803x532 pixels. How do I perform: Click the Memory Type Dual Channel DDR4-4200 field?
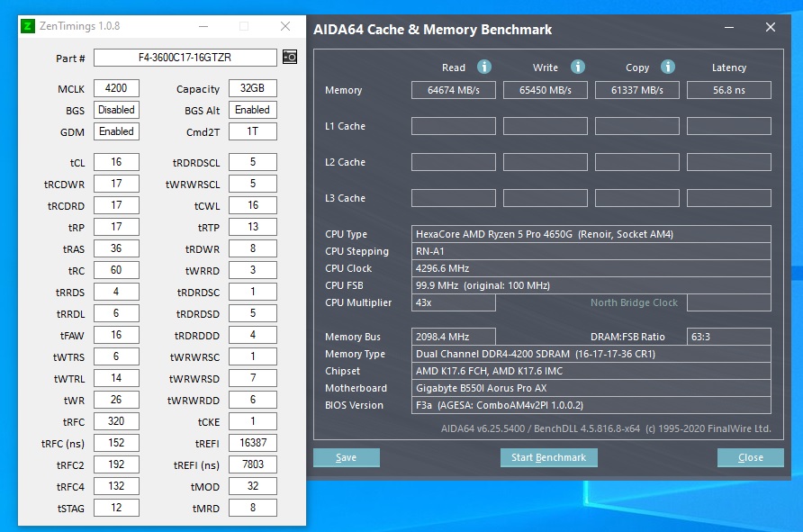click(x=591, y=354)
